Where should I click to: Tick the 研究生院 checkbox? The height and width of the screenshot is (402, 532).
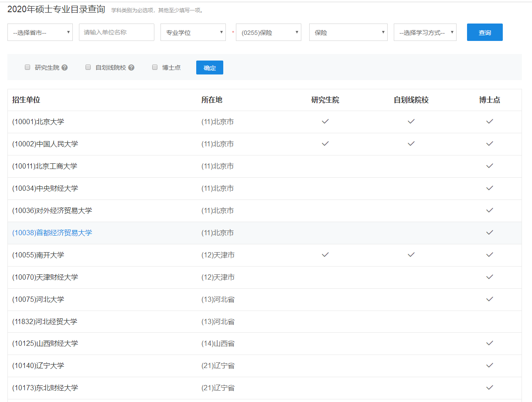27,67
